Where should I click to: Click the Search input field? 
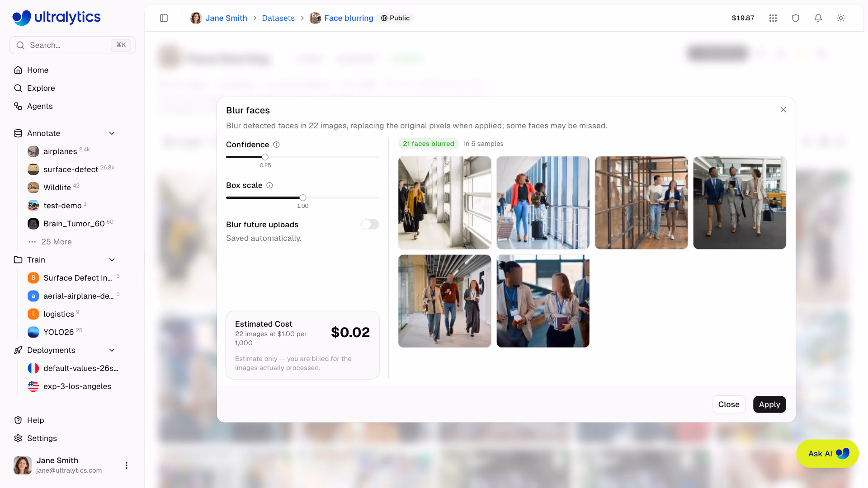point(72,45)
